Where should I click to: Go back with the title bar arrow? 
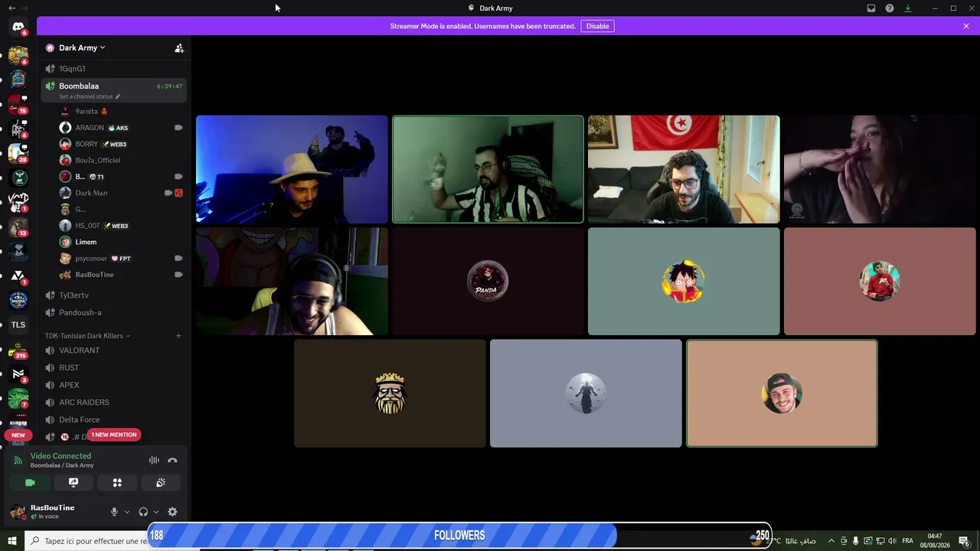click(x=11, y=8)
